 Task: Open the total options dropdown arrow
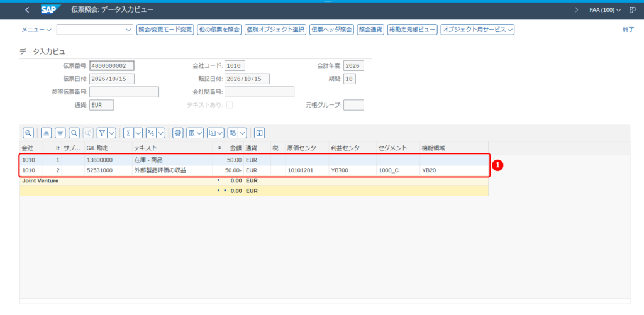click(138, 133)
